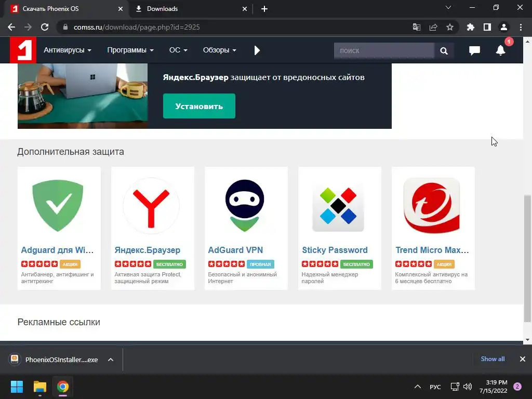Close the downloads bar

click(x=523, y=359)
